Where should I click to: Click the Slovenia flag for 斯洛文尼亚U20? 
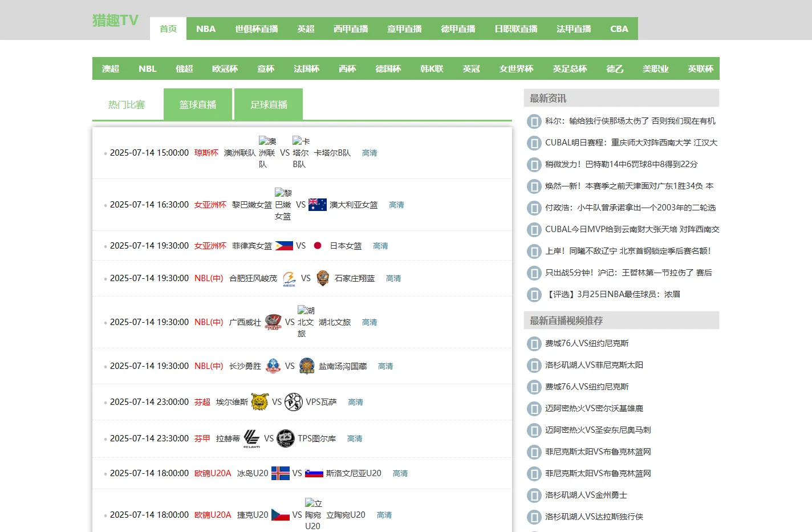point(314,473)
